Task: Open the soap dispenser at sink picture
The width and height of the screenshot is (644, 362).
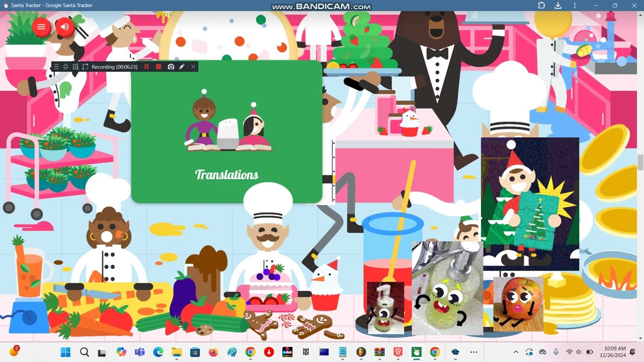Action: (447, 288)
